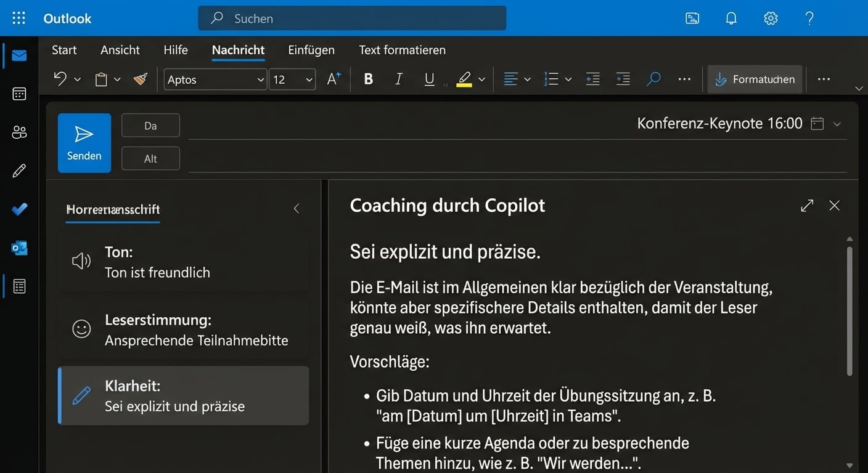Toggle bold formatting
This screenshot has width=868, height=473.
(x=368, y=79)
